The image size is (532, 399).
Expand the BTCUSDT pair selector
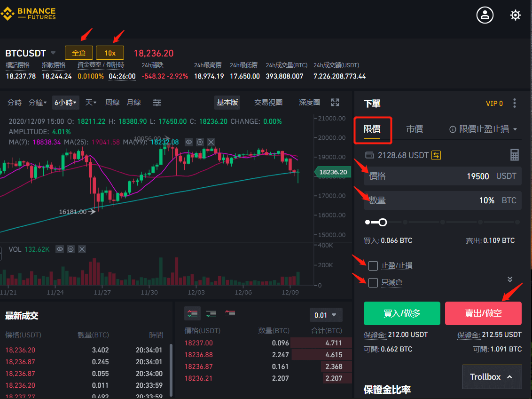[x=53, y=53]
